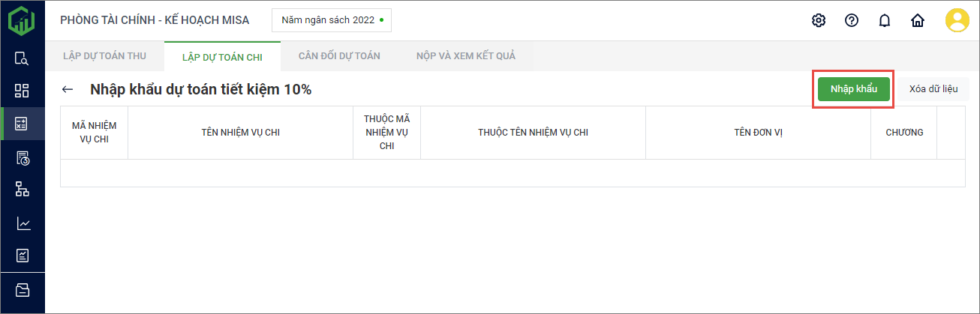This screenshot has height=314, width=980.
Task: Click the back arrow beside page title
Action: pos(68,90)
